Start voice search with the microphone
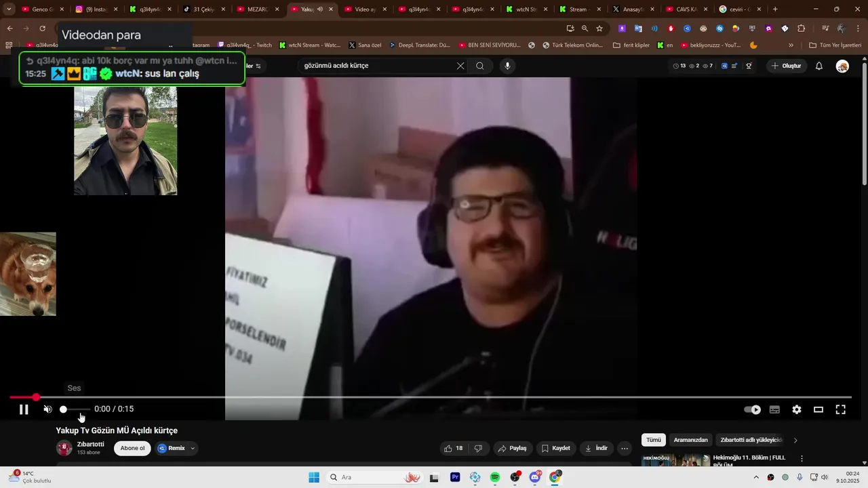The image size is (868, 488). tap(507, 66)
